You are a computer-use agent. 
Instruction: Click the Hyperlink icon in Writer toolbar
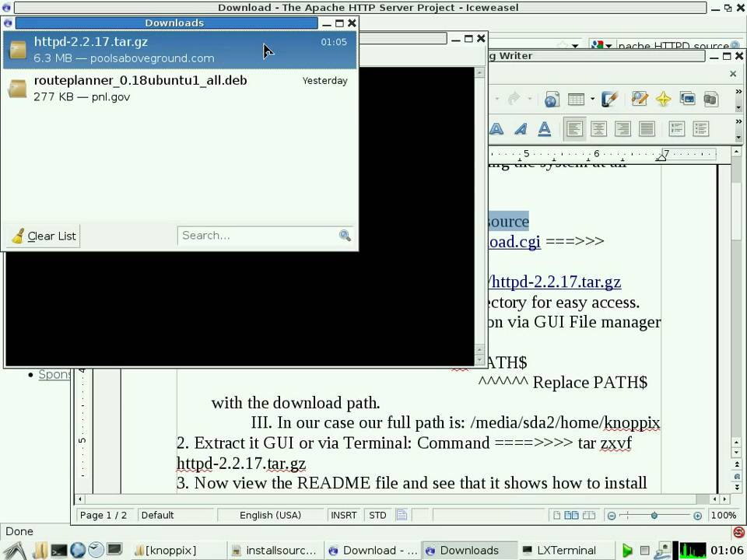click(552, 99)
